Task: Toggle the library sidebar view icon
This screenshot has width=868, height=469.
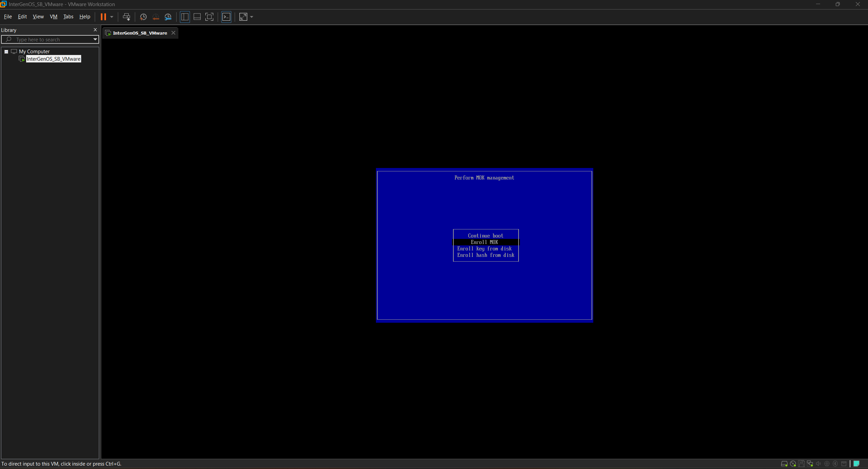Action: (185, 17)
